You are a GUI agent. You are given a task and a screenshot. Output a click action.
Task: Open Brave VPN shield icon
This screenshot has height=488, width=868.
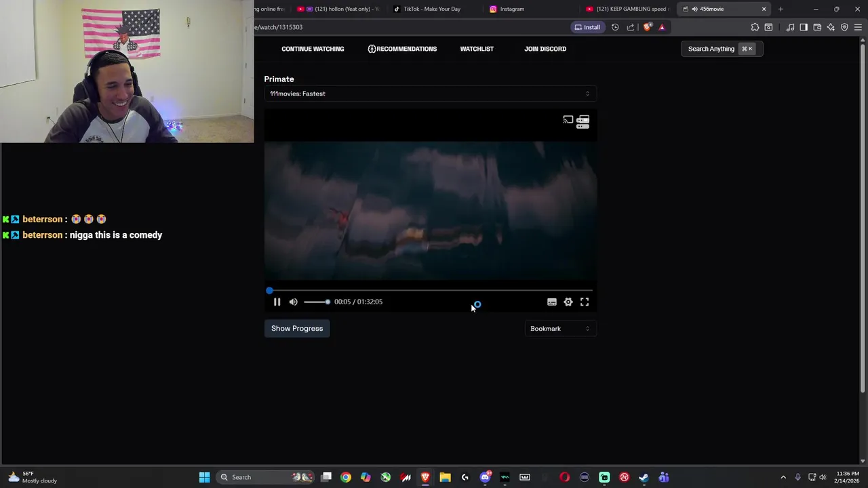[844, 27]
